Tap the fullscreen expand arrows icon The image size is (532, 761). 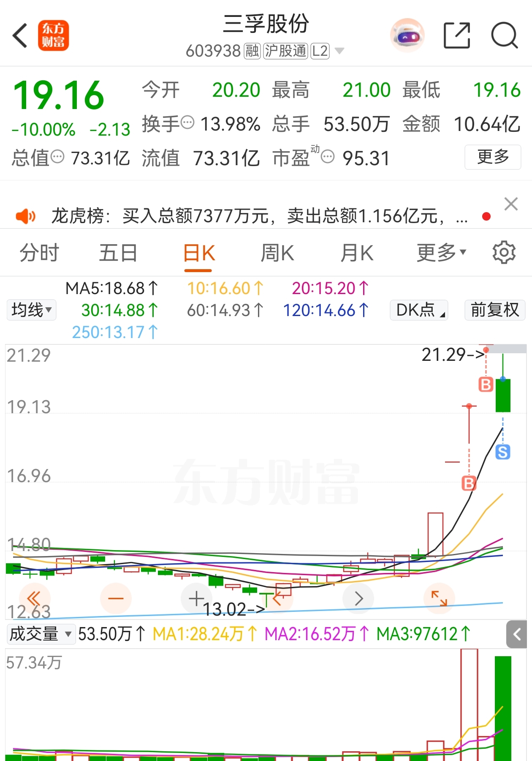point(439,598)
